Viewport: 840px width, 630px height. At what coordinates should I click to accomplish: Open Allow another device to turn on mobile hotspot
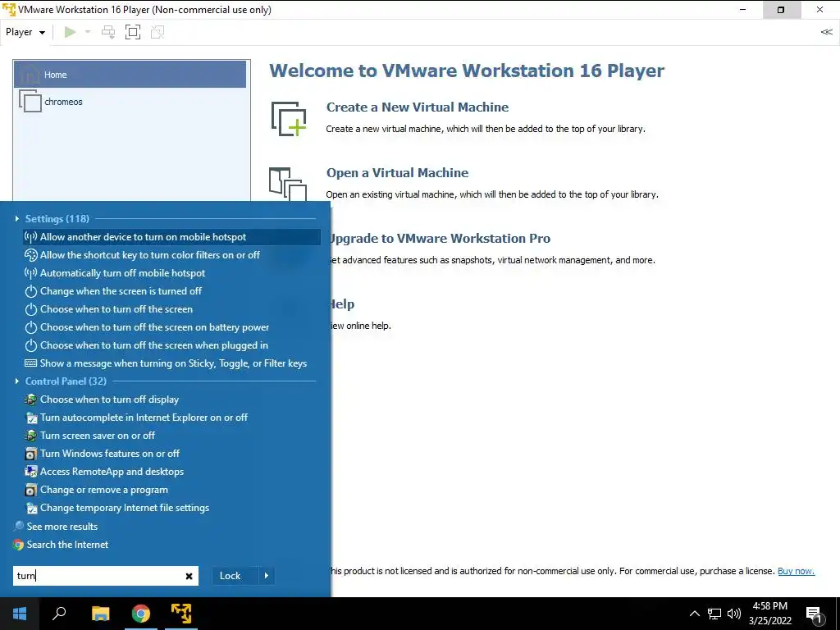(x=171, y=237)
